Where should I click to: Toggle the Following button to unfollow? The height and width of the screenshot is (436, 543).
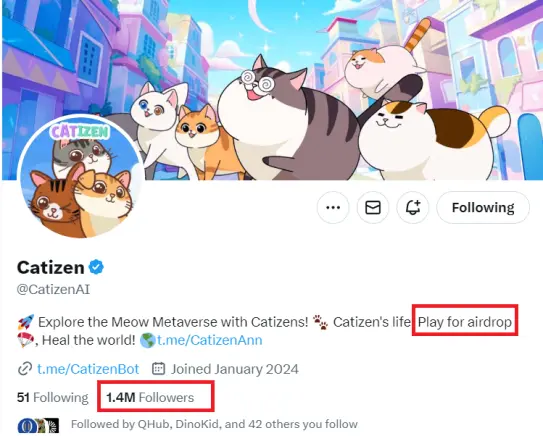point(483,207)
